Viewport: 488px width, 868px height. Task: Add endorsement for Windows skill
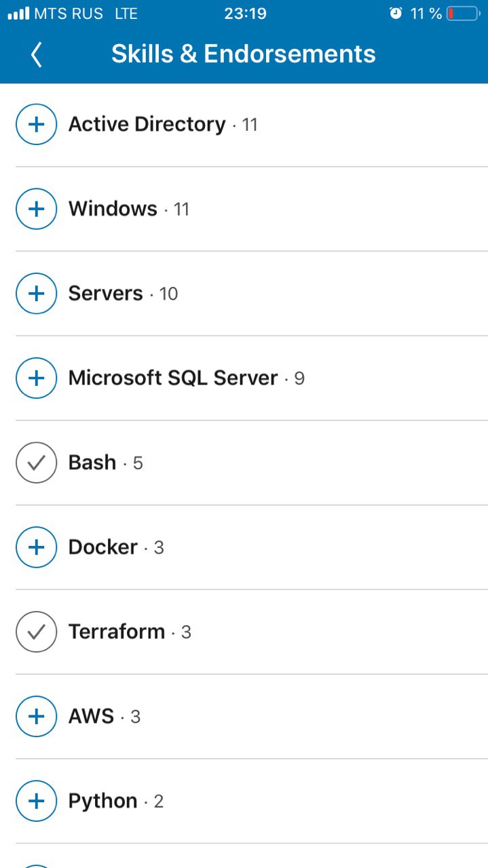coord(36,209)
